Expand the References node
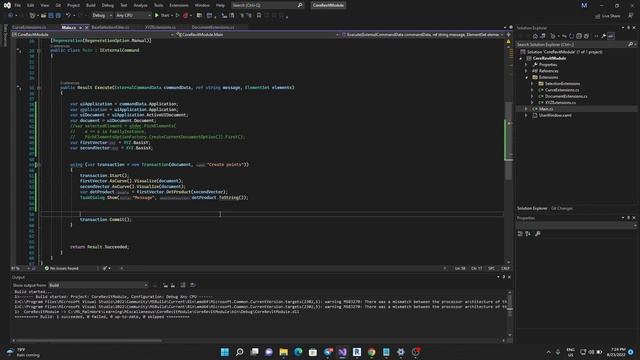The image size is (640, 360). [526, 71]
